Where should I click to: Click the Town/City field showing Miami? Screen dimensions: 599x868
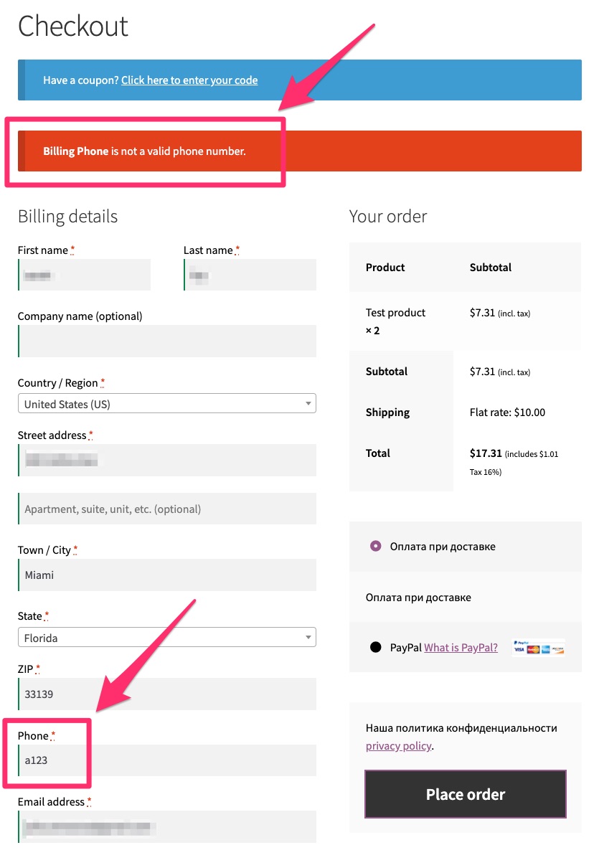point(166,575)
